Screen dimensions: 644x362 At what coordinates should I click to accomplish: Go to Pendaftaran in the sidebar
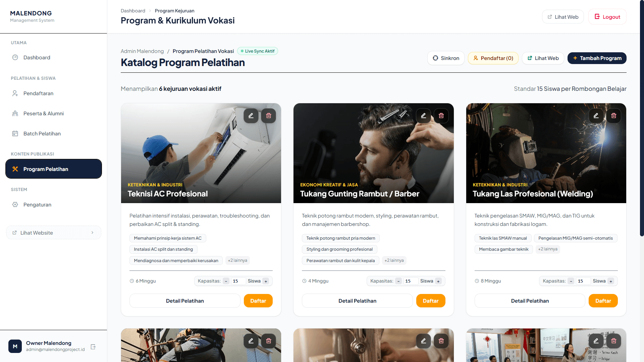(x=54, y=94)
